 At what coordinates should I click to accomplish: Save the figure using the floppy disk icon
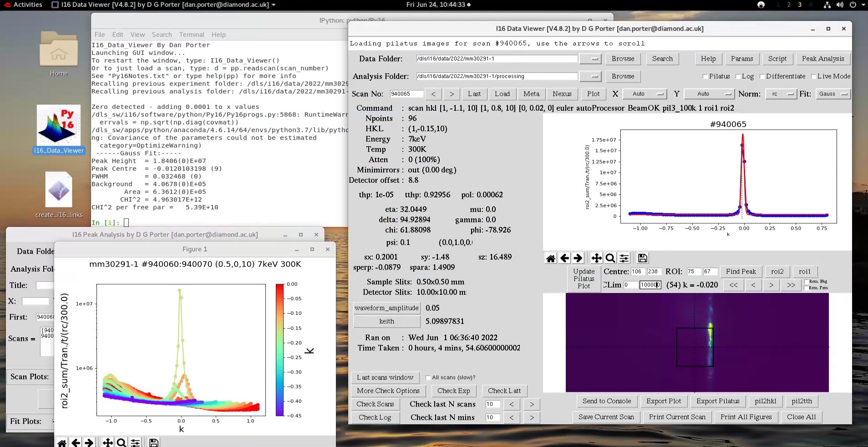coord(642,258)
